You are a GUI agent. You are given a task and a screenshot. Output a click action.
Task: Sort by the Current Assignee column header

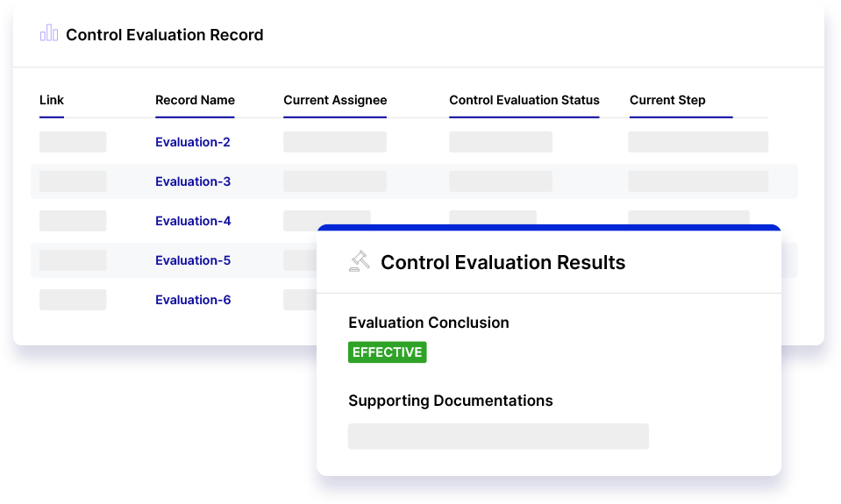point(335,100)
